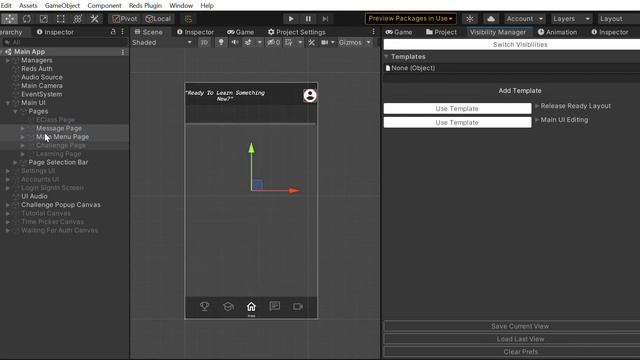Select the Rect tool

tap(60, 19)
